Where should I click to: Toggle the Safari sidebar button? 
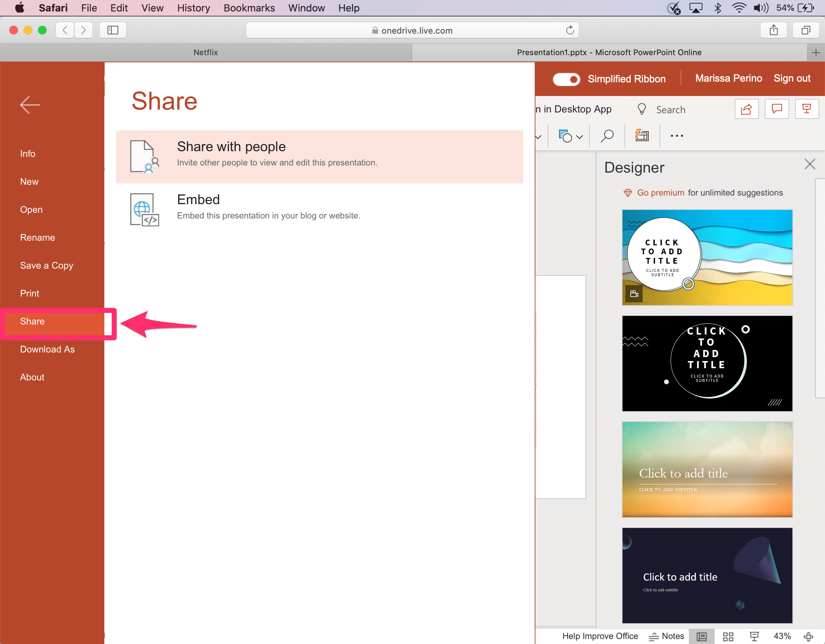[113, 30]
